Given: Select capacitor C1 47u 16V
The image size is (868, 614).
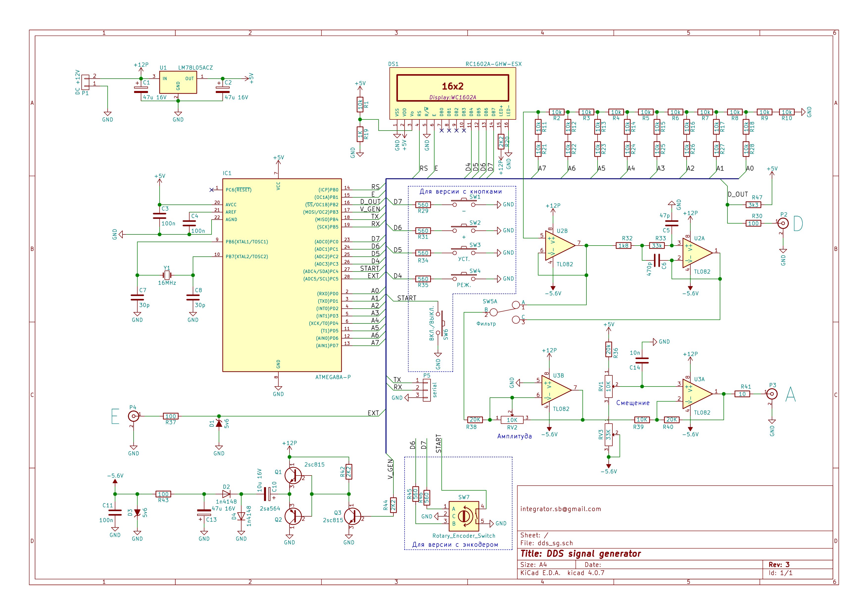Looking at the screenshot, I should [141, 90].
